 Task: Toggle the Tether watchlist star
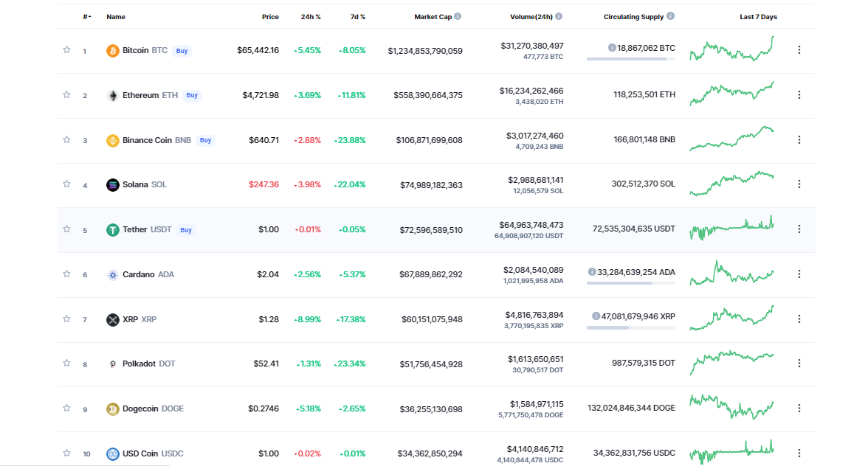(66, 229)
